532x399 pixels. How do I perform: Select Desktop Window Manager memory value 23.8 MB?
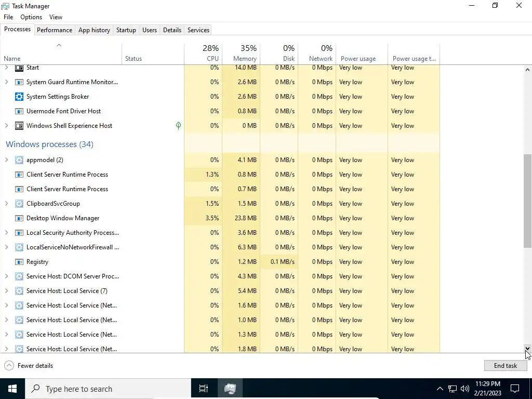[x=246, y=218]
